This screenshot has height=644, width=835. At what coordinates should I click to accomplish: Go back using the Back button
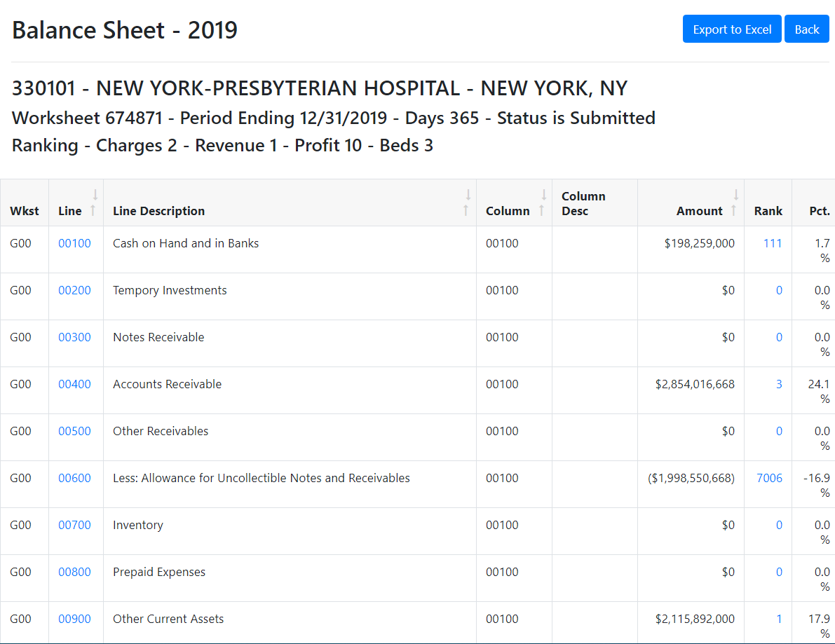point(806,29)
